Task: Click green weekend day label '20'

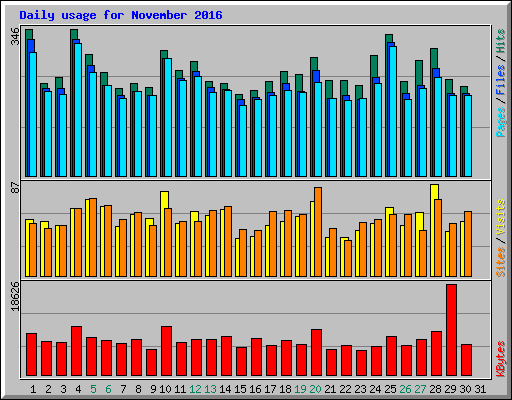Action: (315, 389)
